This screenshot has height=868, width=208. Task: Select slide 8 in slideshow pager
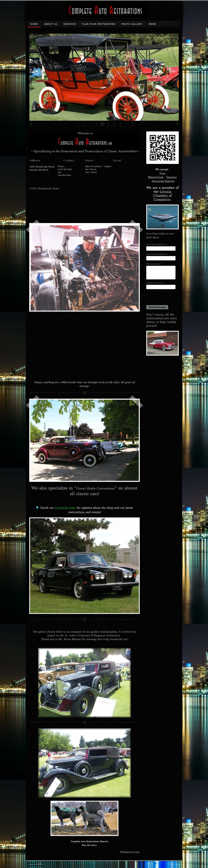[x=120, y=124]
